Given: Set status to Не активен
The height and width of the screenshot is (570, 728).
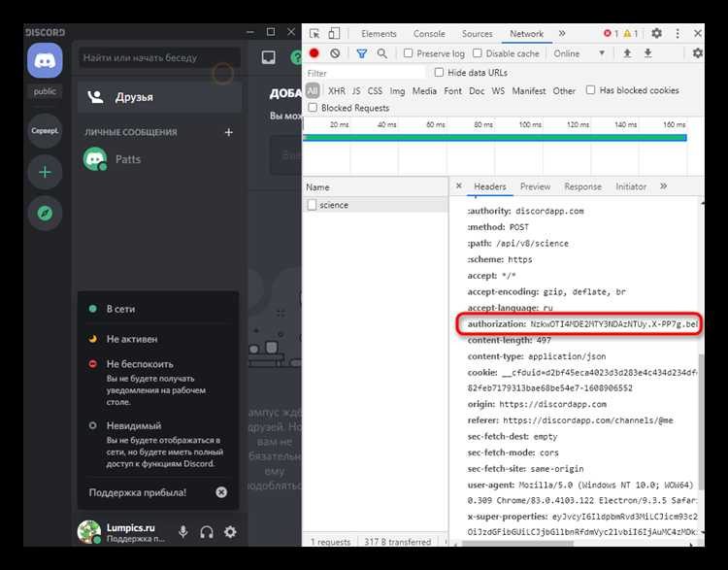Looking at the screenshot, I should [x=158, y=339].
